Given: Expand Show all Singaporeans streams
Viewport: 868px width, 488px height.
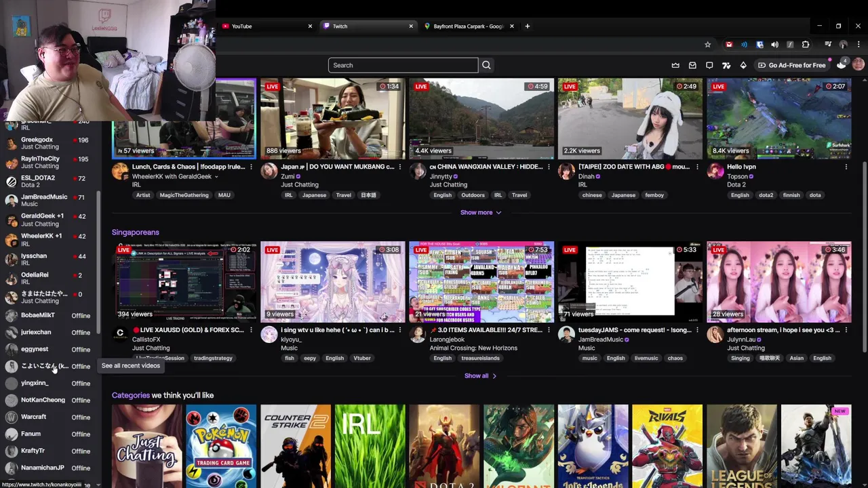Looking at the screenshot, I should [x=481, y=375].
